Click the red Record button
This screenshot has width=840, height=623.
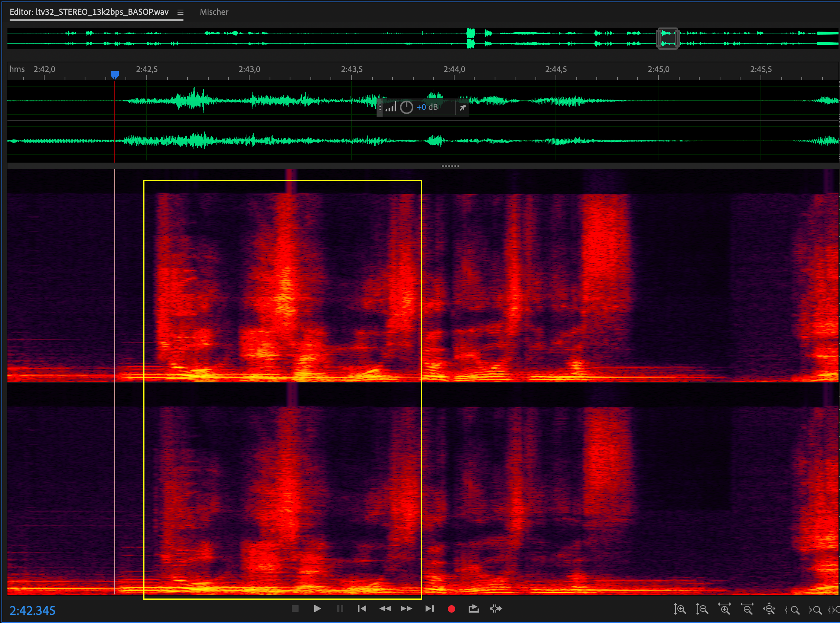click(451, 609)
